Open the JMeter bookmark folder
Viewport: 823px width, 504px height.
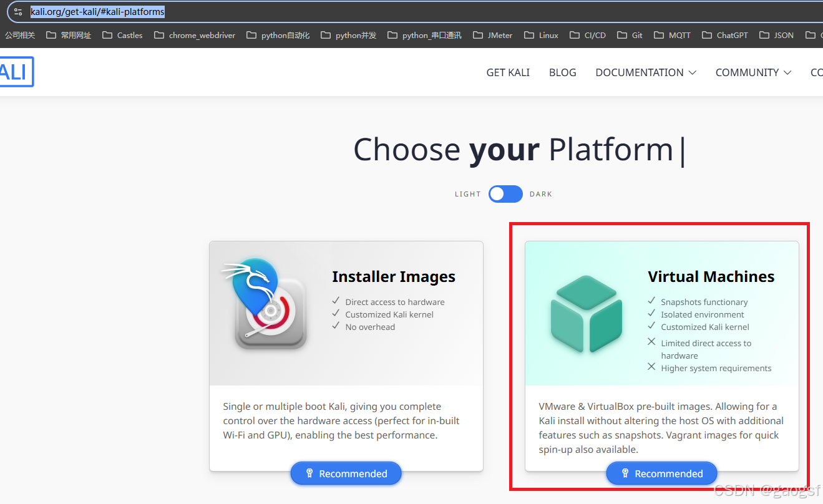coord(493,36)
